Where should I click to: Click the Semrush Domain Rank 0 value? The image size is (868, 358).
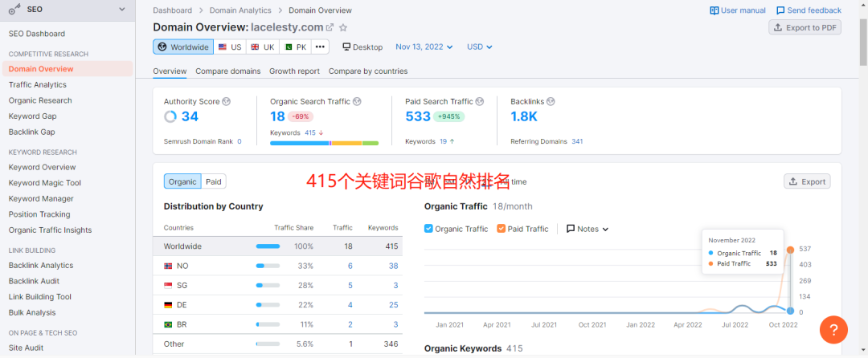tap(240, 141)
